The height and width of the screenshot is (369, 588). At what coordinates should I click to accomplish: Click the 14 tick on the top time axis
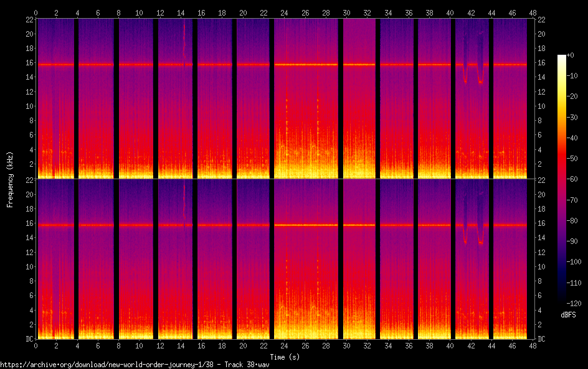tap(181, 12)
